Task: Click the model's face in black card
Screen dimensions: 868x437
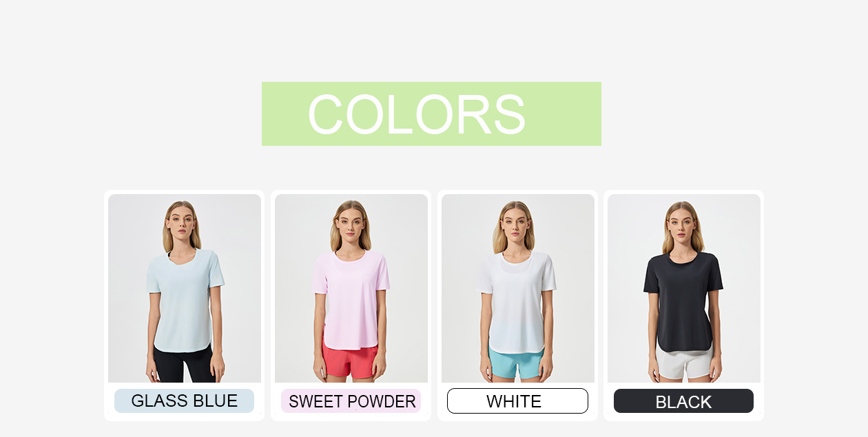Action: click(x=683, y=220)
